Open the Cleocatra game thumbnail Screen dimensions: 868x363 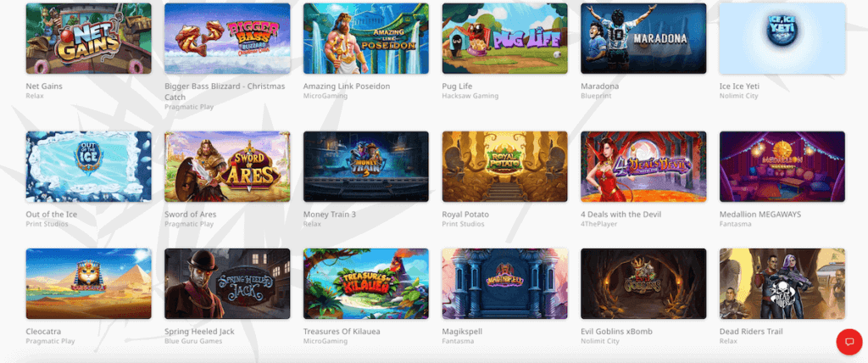pos(88,284)
